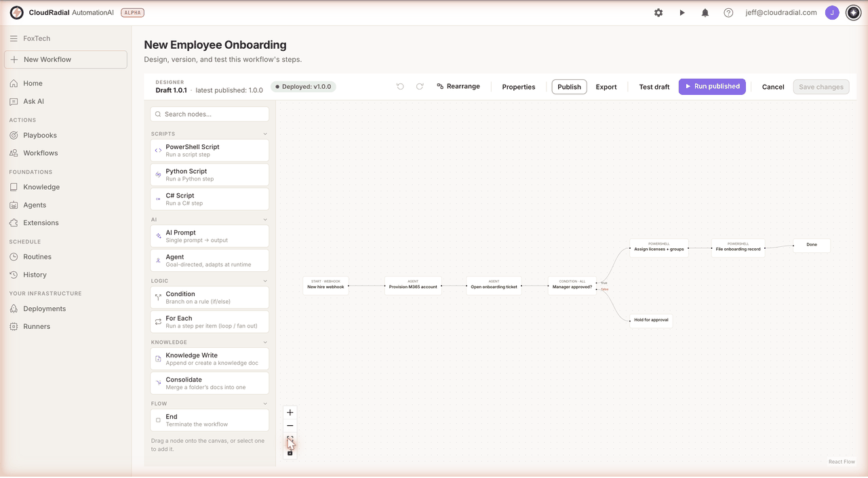The width and height of the screenshot is (868, 478).
Task: Click the Cancel button
Action: tap(773, 87)
